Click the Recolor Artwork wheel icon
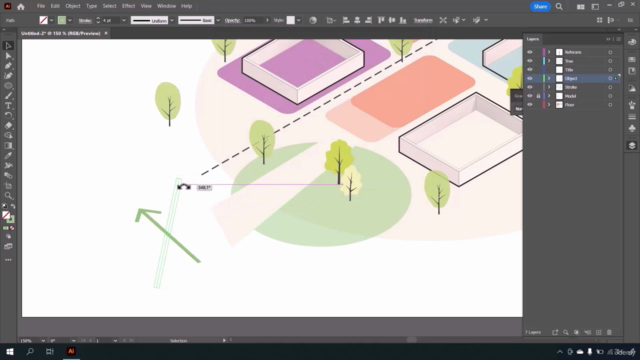Viewport: 640px width, 360px height. 313,20
